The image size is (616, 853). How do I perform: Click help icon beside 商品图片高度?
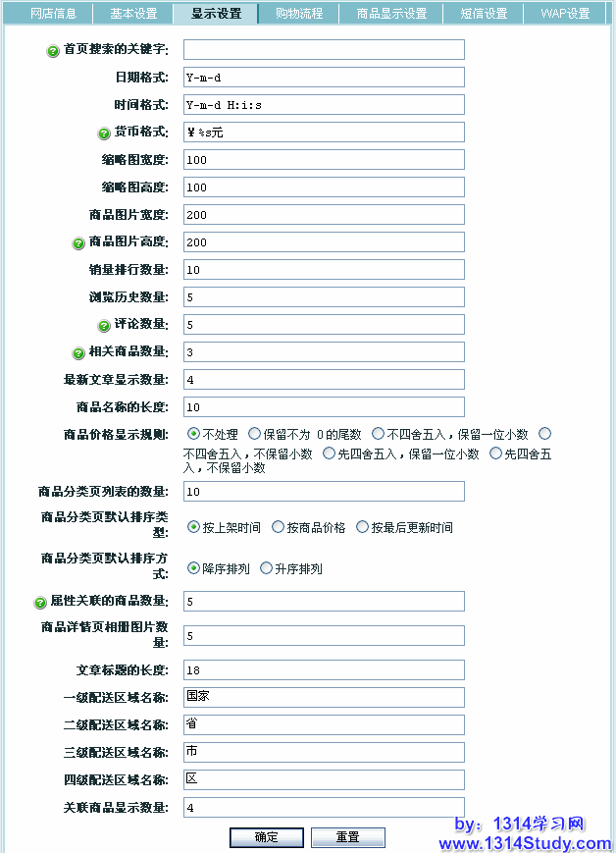[78, 243]
